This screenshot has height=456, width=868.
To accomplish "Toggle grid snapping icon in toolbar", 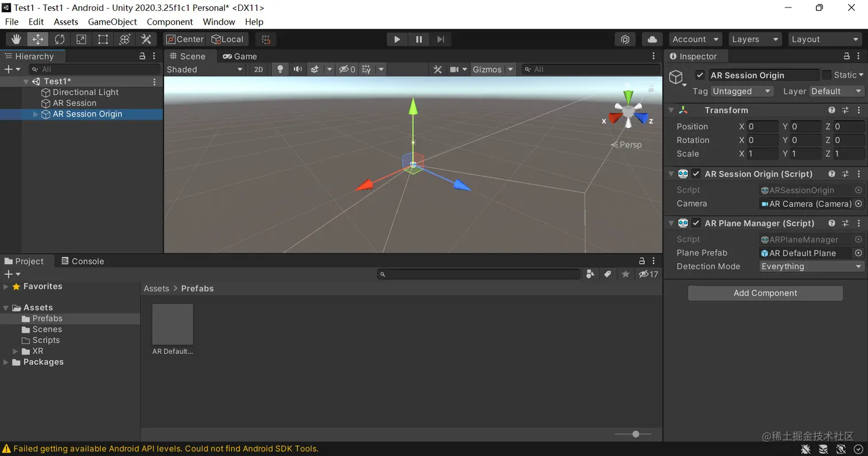I will pyautogui.click(x=266, y=39).
